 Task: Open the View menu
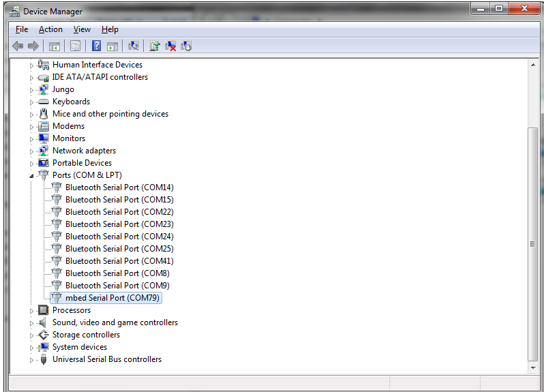(82, 29)
